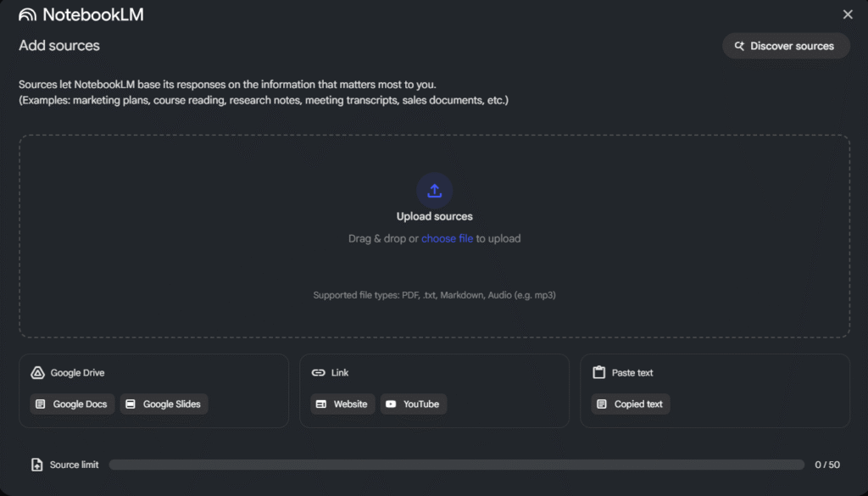Click the Upload sources heading text
This screenshot has width=868, height=496.
click(434, 217)
